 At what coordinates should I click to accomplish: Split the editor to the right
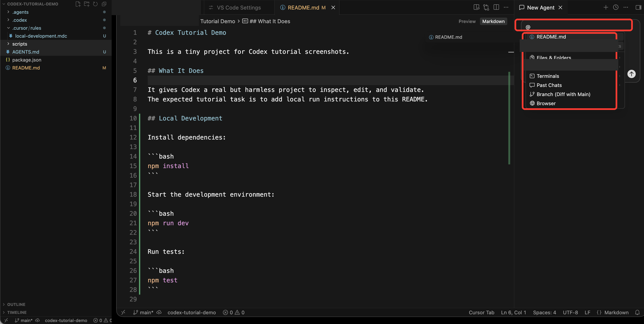(x=496, y=7)
